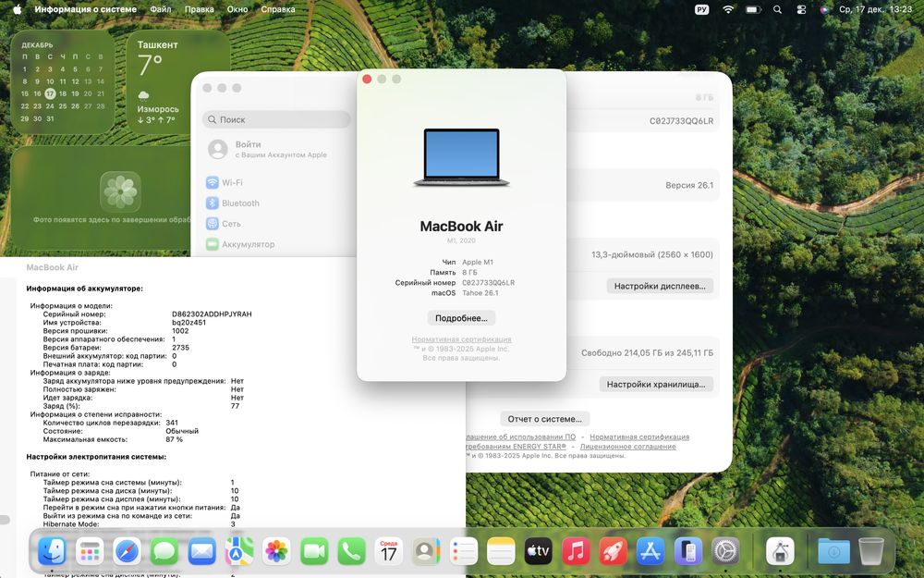Open the Downloads folder in the Dock
Image resolution: width=924 pixels, height=578 pixels.
point(833,552)
